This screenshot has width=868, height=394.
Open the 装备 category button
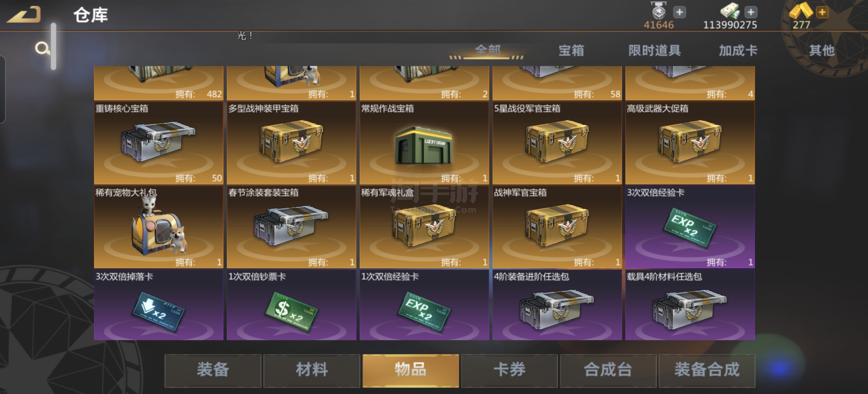213,370
